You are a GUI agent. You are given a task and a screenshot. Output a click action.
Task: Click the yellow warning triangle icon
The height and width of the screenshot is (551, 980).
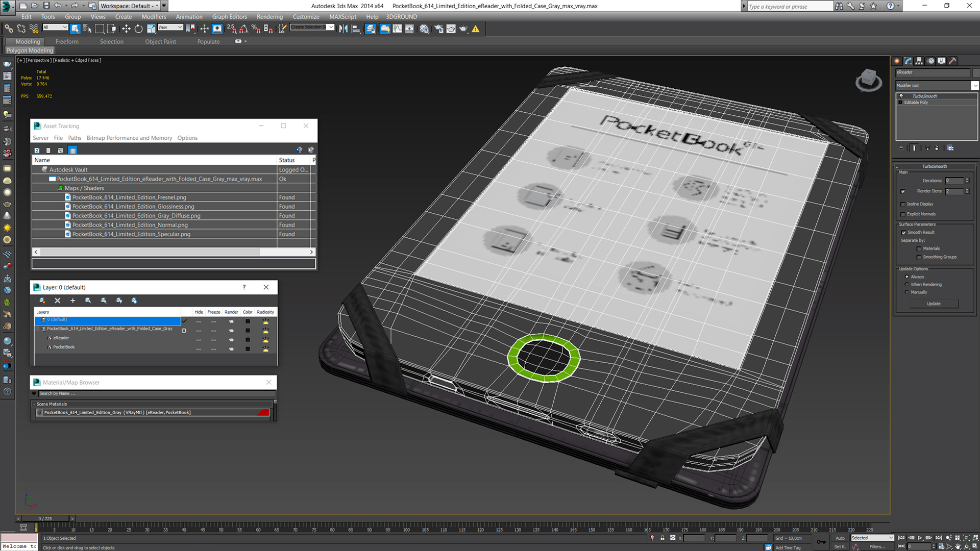(x=476, y=29)
